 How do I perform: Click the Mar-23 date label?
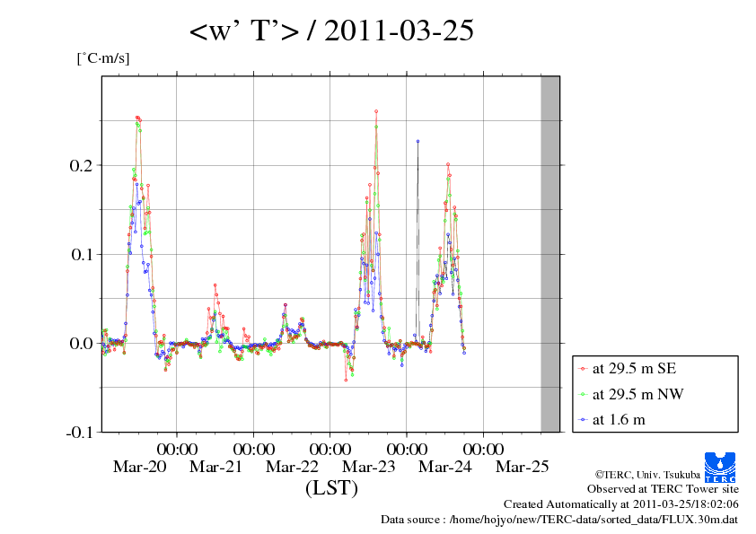point(368,467)
